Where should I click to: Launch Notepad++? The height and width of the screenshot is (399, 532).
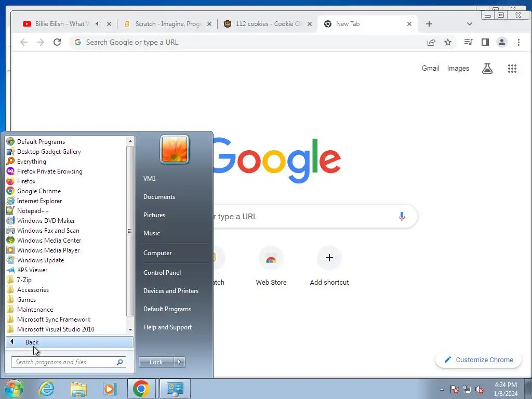coord(66,211)
